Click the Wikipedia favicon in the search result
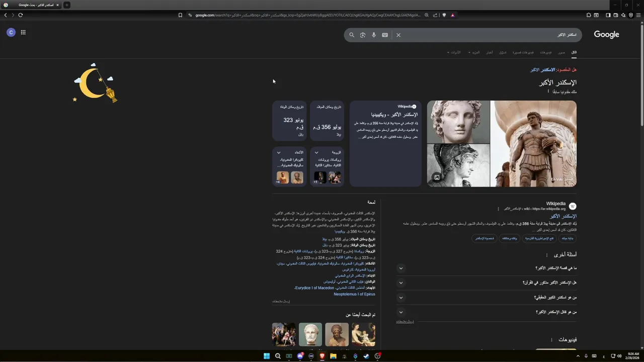 coord(573,206)
